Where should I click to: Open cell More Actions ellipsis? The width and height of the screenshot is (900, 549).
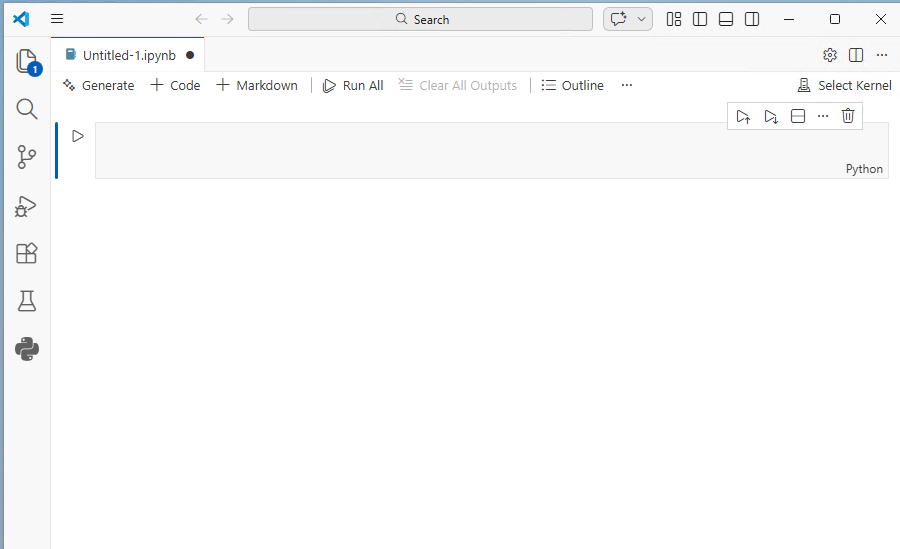[823, 117]
